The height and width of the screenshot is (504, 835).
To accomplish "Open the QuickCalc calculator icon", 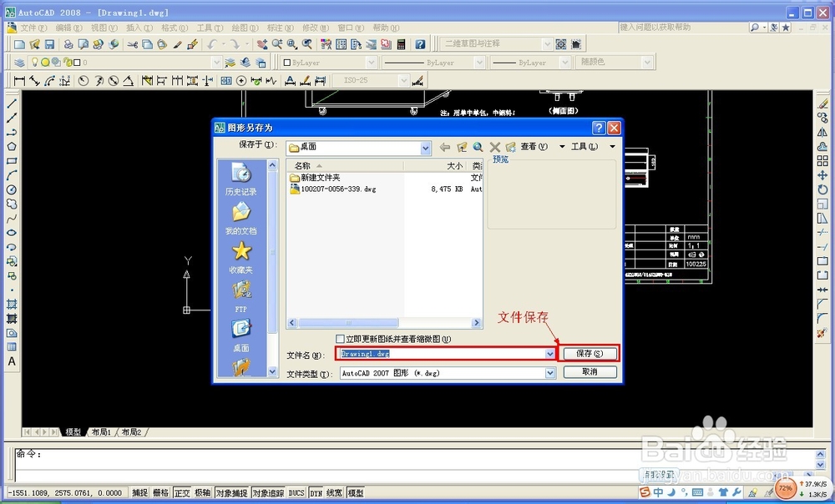I will pyautogui.click(x=402, y=44).
